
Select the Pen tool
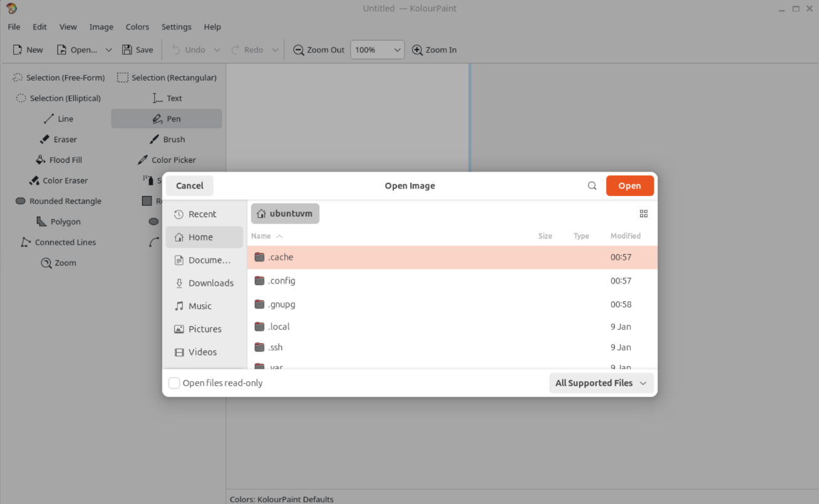pos(167,119)
